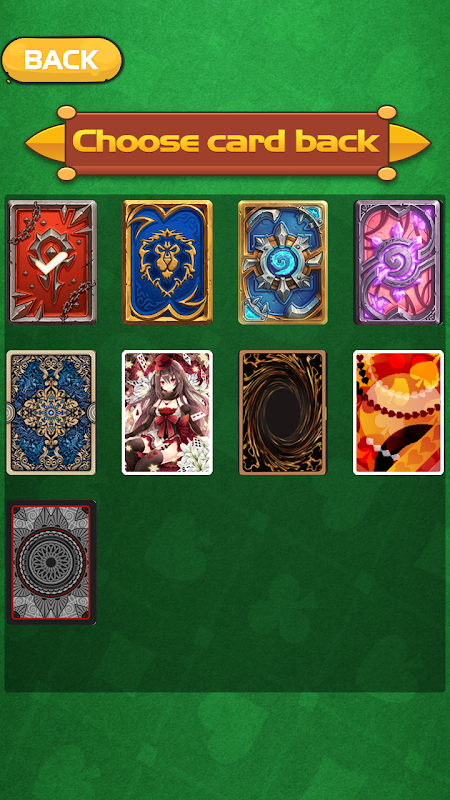Click the banner's right golden arrowhead ornament
This screenshot has width=450, height=800.
point(410,143)
